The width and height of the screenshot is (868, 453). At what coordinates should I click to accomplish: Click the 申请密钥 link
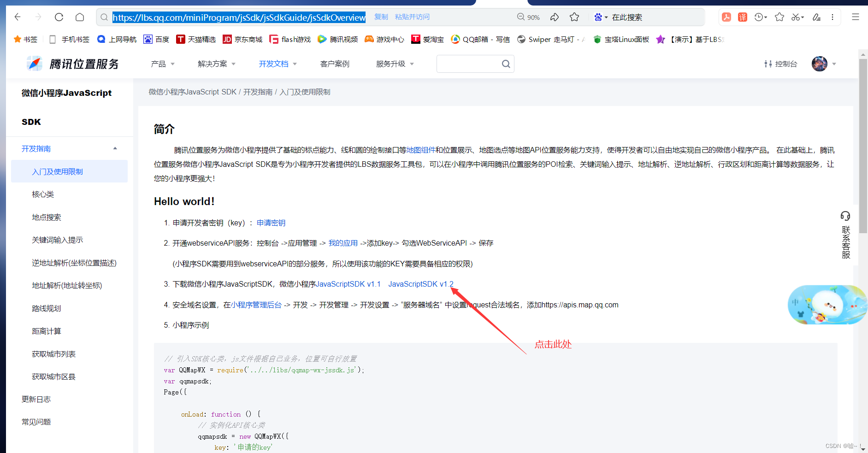(x=271, y=223)
